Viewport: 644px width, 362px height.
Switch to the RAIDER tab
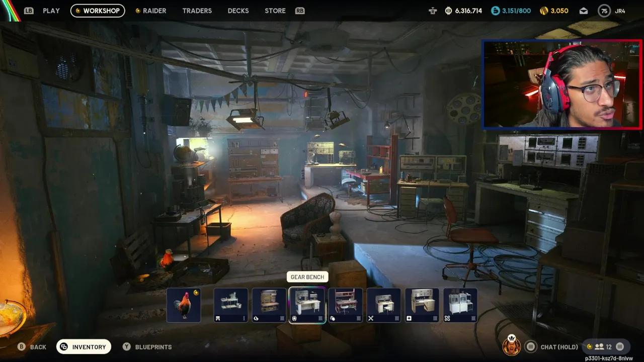pos(151,11)
